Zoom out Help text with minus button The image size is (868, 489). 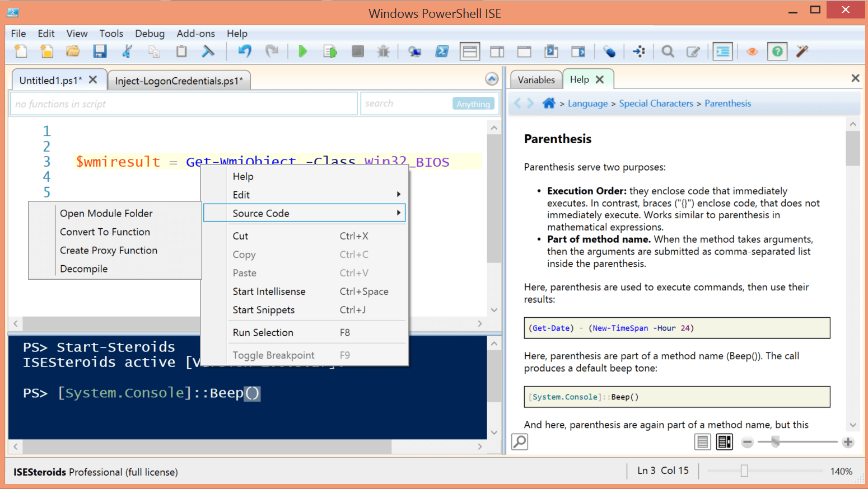coord(747,442)
